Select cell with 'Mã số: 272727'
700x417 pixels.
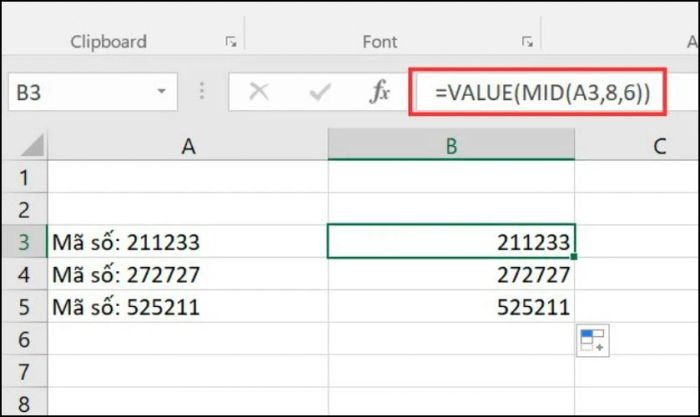188,274
